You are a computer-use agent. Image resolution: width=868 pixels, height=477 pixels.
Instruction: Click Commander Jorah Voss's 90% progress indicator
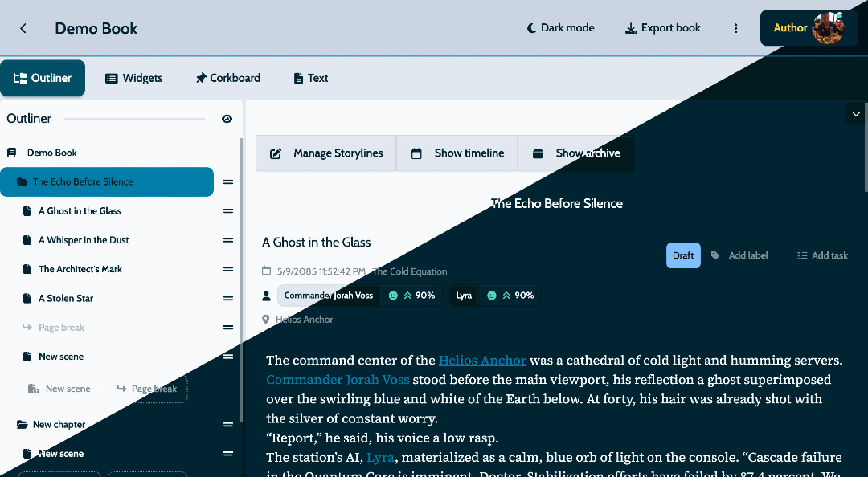click(x=411, y=296)
